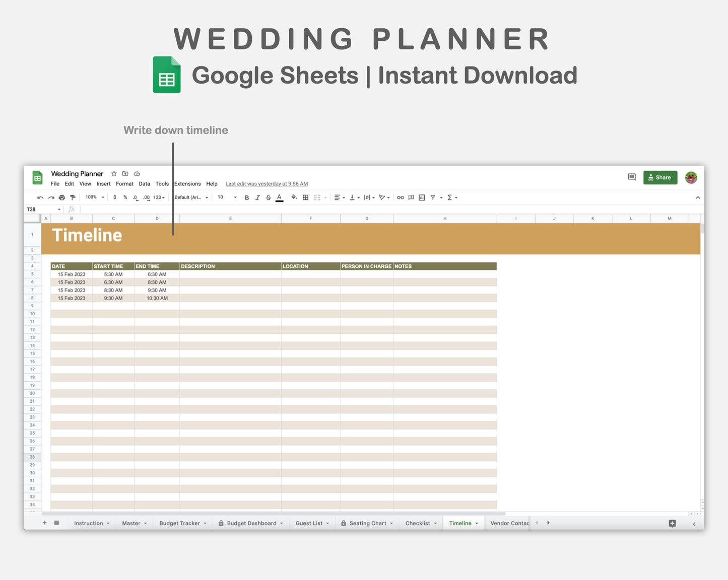
Task: Select the Bold formatting icon
Action: pos(247,197)
